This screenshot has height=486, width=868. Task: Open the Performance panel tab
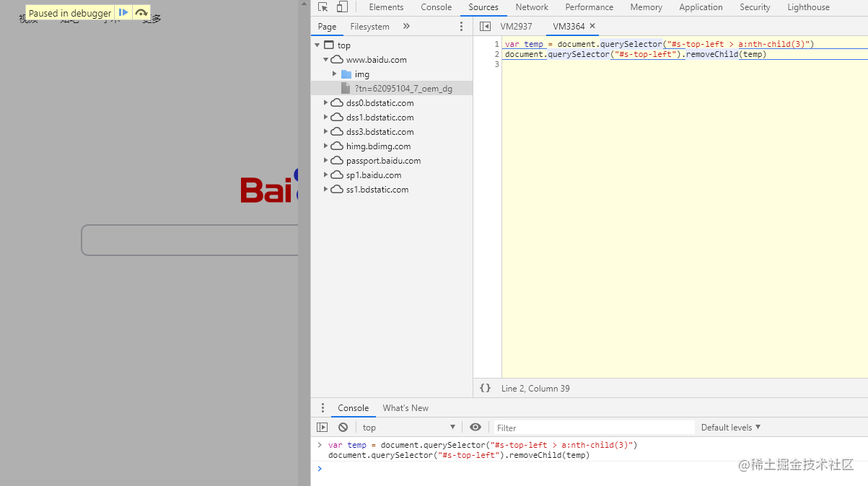[x=589, y=7]
